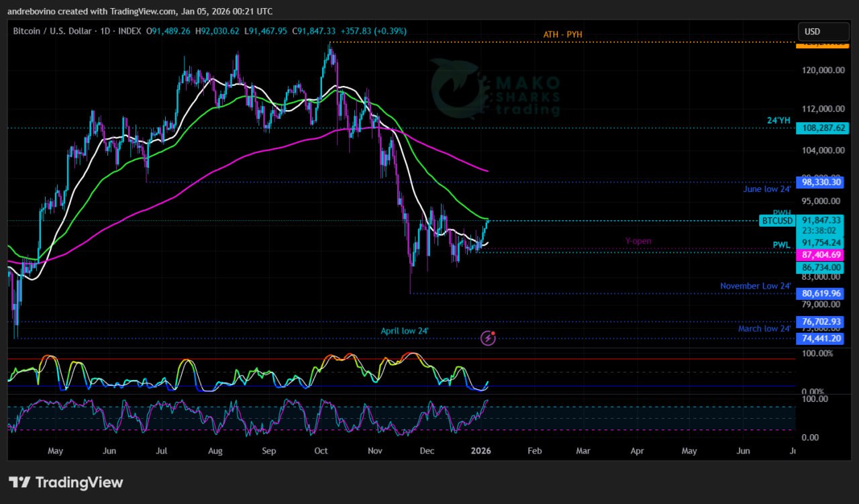The height and width of the screenshot is (504, 859).
Task: Click the 80,619.96 November low price tag
Action: coord(819,293)
